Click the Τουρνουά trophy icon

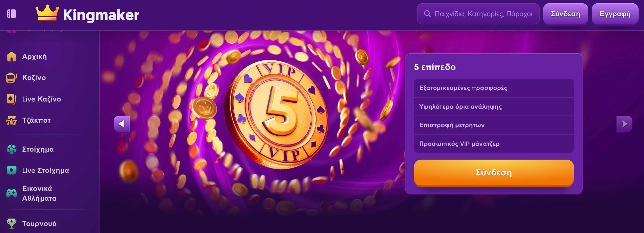[11, 224]
